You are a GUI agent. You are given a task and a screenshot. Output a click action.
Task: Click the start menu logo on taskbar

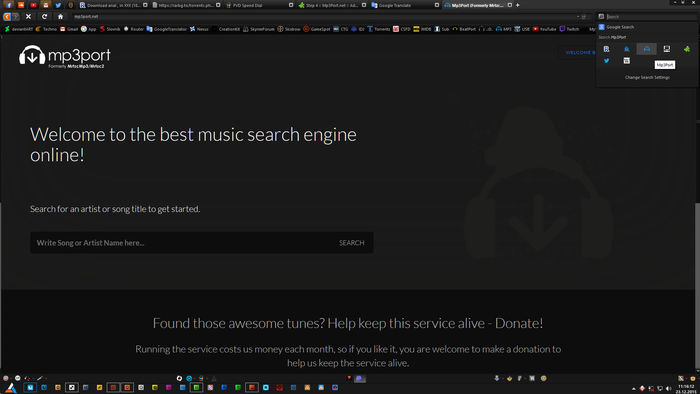click(x=11, y=388)
